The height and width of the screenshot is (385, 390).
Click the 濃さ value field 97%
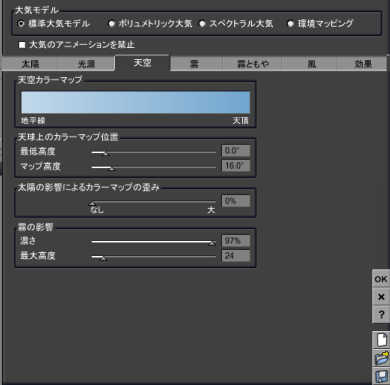coord(236,241)
